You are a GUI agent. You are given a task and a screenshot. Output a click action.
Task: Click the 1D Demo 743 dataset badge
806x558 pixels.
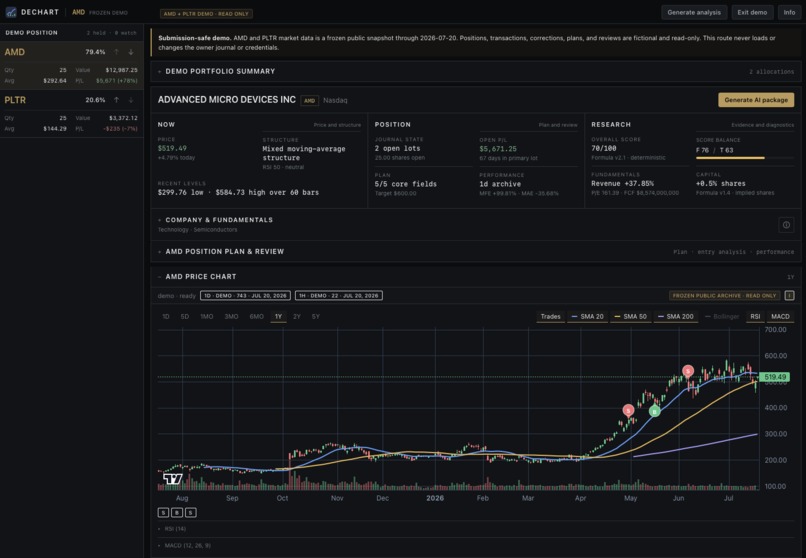click(x=245, y=295)
